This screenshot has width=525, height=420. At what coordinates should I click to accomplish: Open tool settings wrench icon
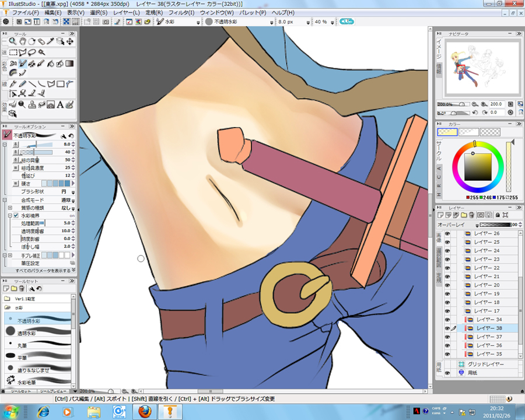[x=63, y=136]
